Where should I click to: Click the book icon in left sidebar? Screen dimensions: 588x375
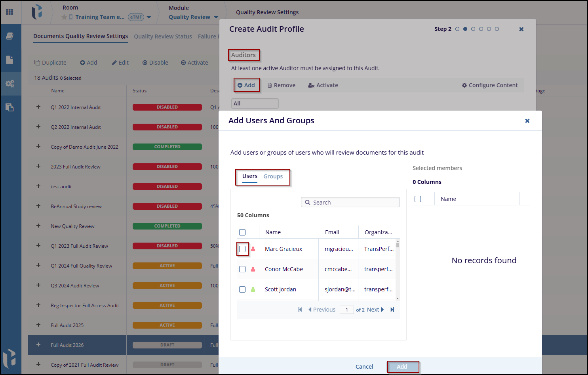click(x=10, y=36)
